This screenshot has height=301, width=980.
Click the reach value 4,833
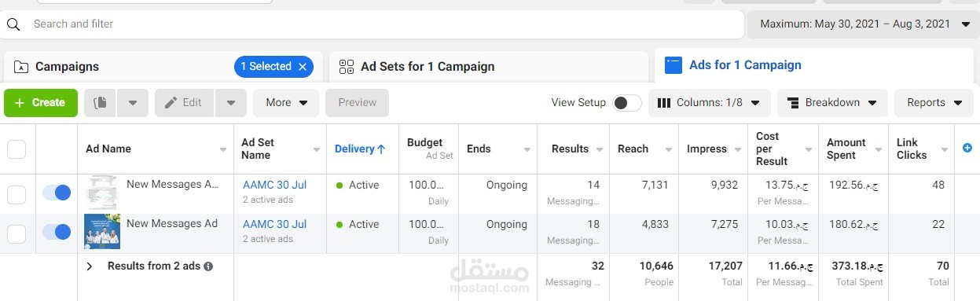(x=655, y=225)
